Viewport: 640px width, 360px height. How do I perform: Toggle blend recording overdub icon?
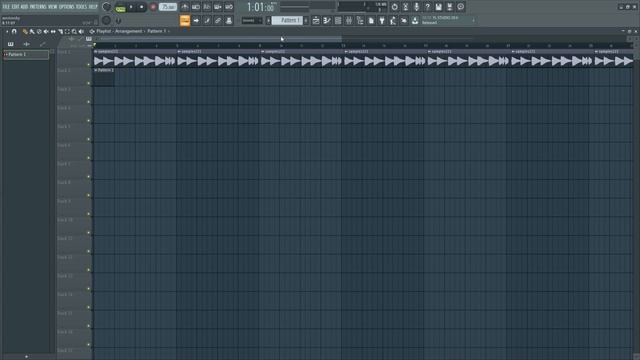point(218,7)
